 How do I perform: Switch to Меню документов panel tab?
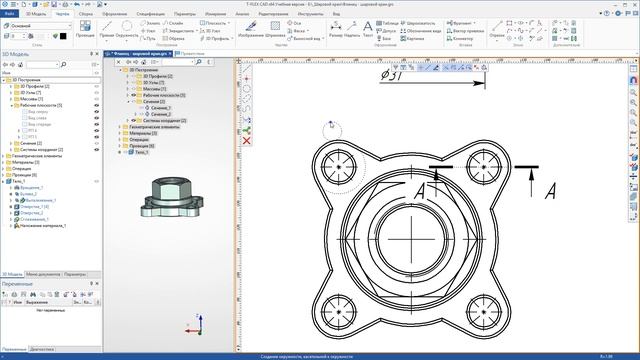43,274
